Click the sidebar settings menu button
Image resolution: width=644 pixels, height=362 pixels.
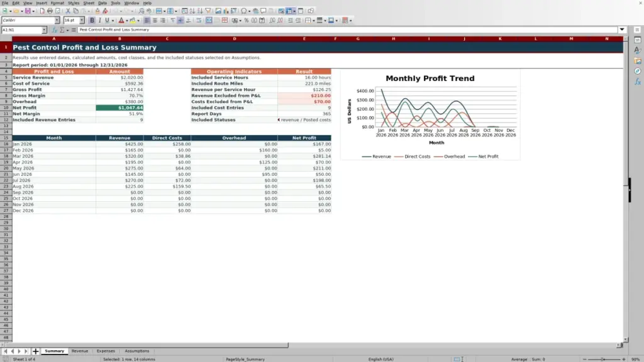point(638,30)
